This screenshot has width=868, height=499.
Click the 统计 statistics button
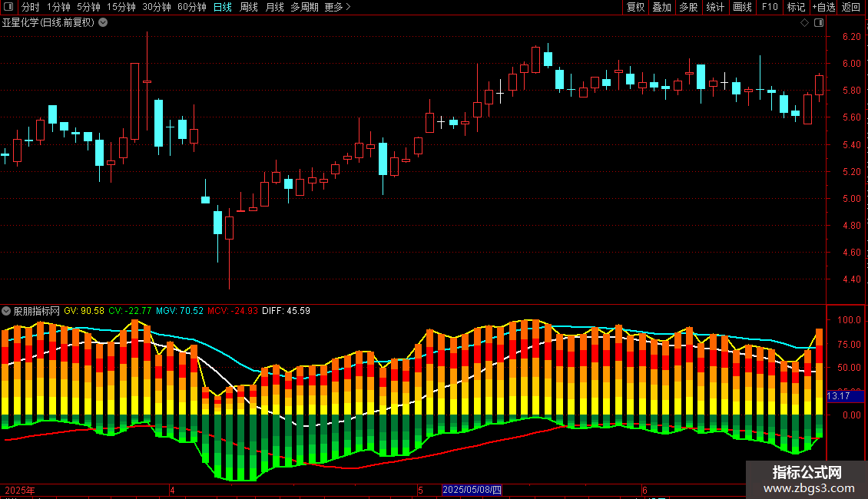tap(715, 7)
